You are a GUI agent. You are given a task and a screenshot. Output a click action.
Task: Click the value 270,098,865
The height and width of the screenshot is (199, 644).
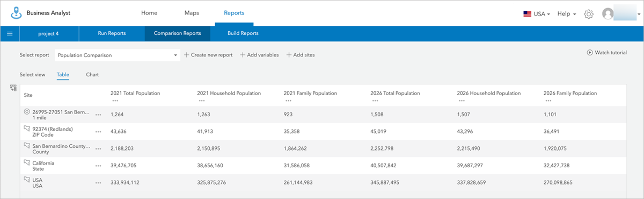point(558,183)
